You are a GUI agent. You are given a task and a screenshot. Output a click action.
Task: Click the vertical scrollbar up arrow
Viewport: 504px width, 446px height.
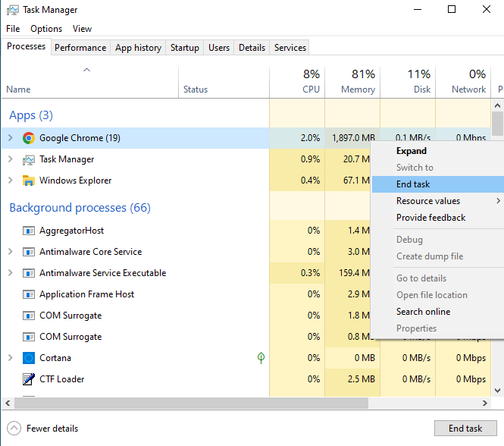point(497,105)
